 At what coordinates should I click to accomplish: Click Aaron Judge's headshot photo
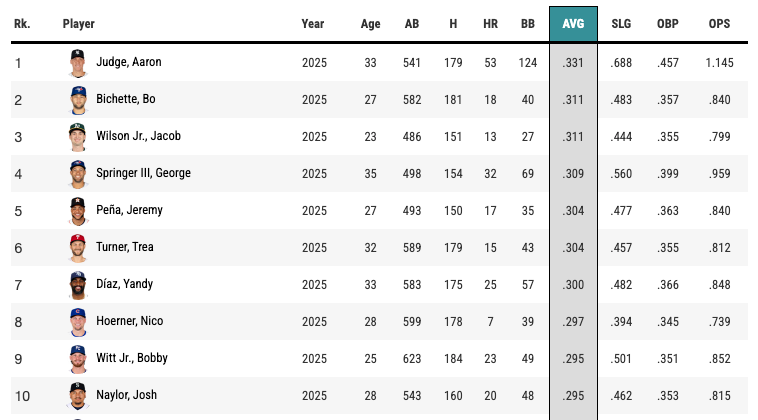[x=77, y=62]
